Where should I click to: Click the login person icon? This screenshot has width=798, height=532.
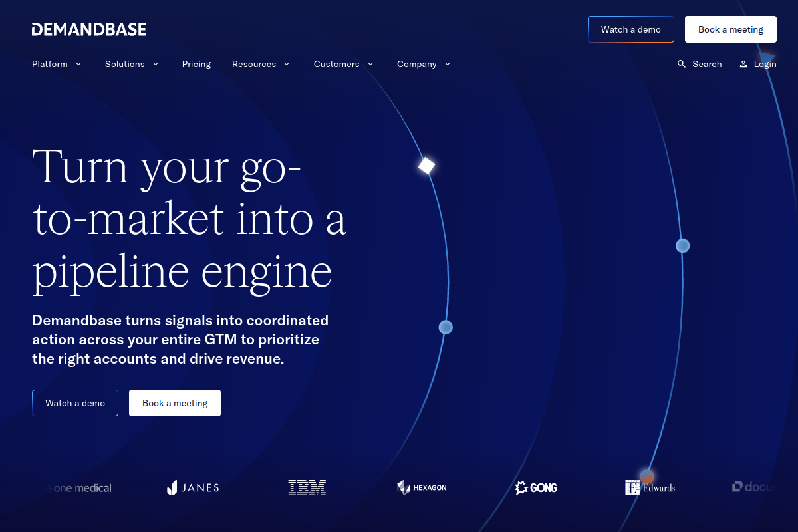click(743, 64)
